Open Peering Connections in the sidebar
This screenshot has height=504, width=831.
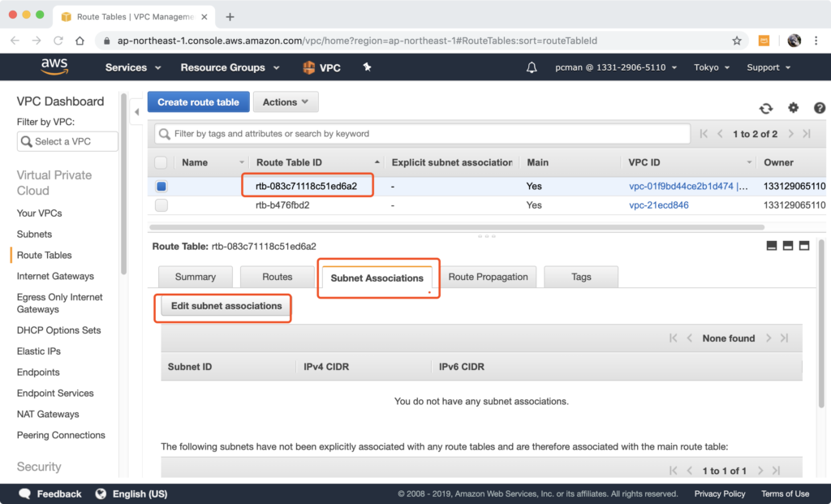[x=61, y=435]
